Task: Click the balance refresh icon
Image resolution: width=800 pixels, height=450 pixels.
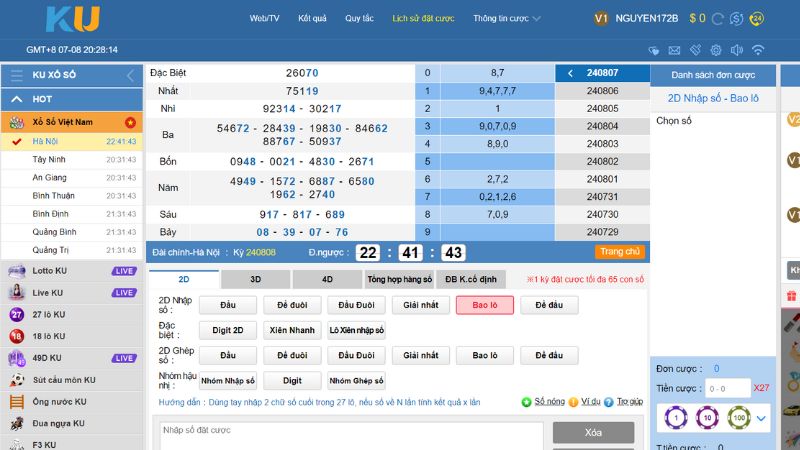Action: click(716, 18)
